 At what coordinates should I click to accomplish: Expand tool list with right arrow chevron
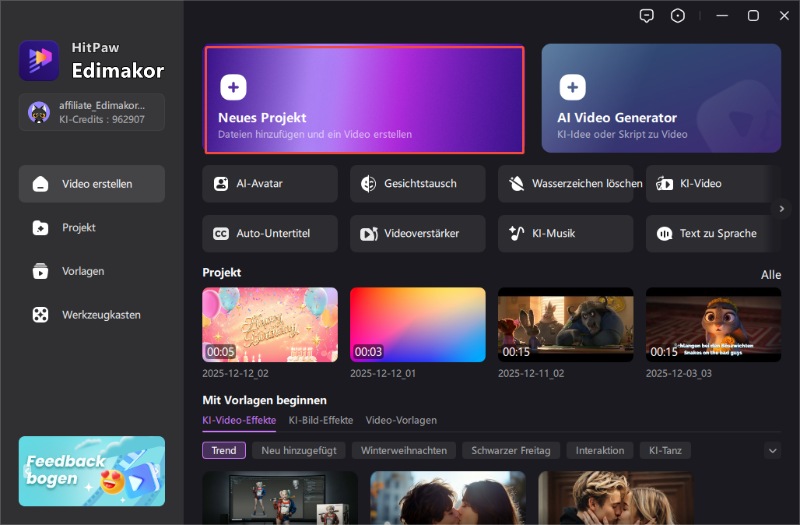click(782, 208)
